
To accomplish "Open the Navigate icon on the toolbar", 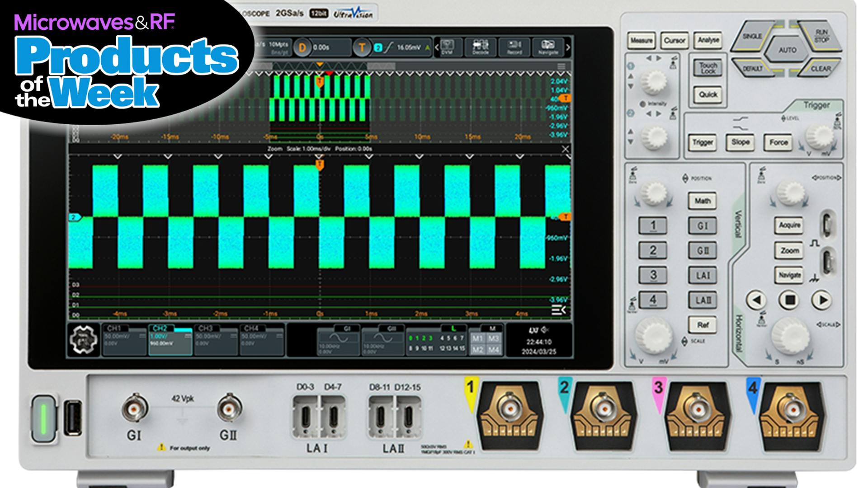I will coord(548,47).
